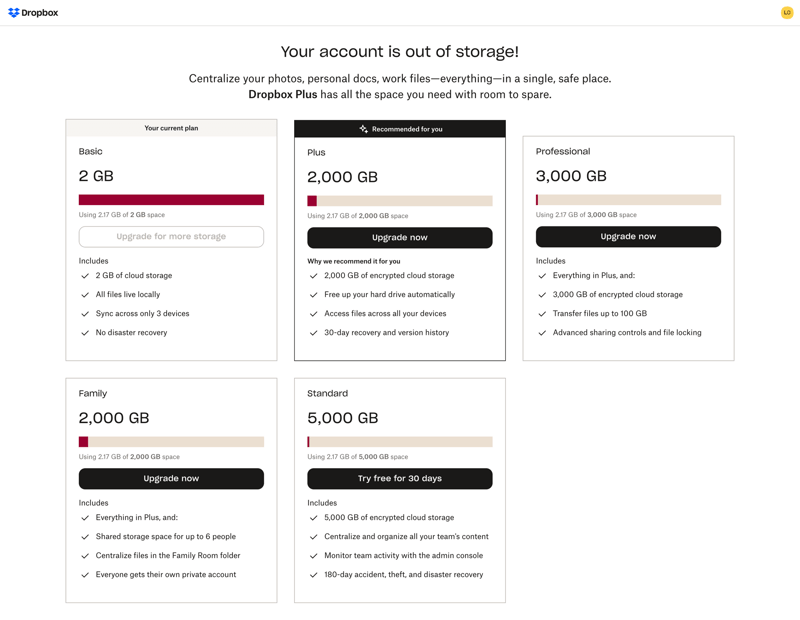Image resolution: width=800 pixels, height=620 pixels.
Task: Click the checkmark beside "Everyone gets their own private account"
Action: pos(84,574)
